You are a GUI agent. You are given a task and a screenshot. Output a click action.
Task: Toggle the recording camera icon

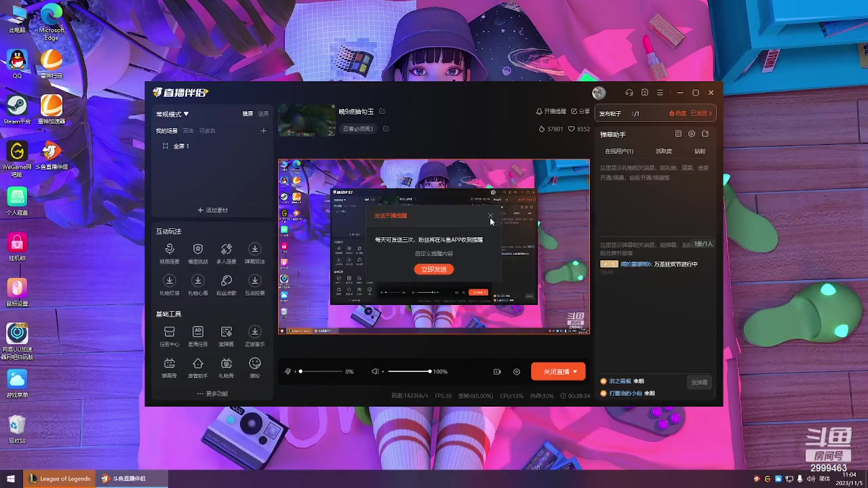[497, 371]
